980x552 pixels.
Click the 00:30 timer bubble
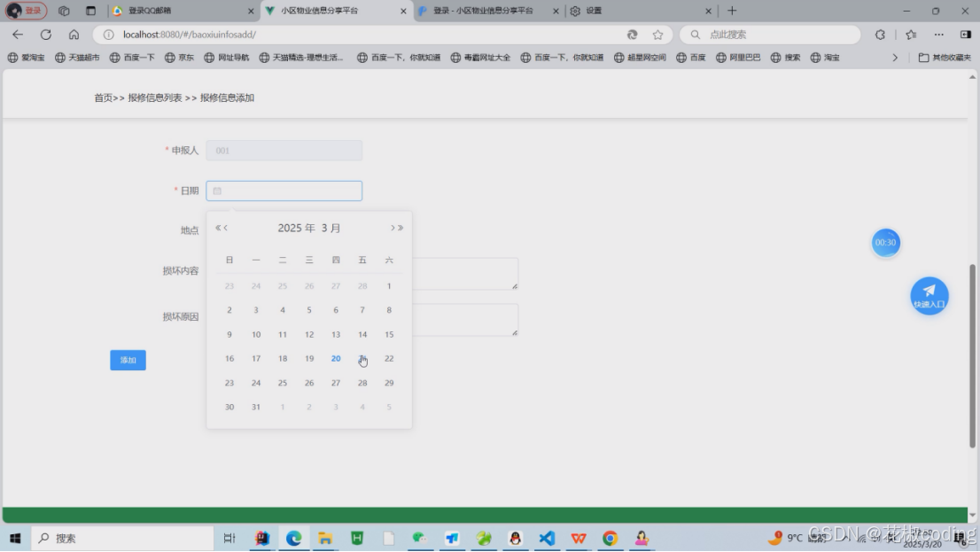click(885, 243)
